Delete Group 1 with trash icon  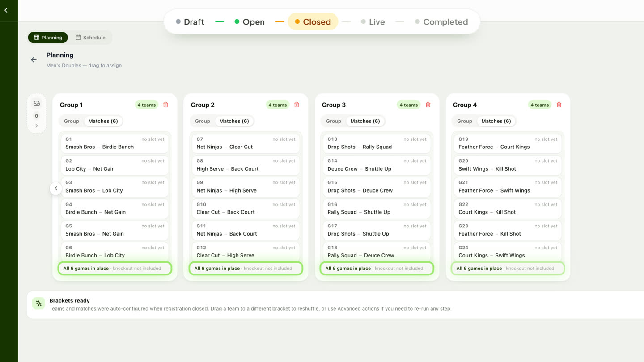(165, 105)
